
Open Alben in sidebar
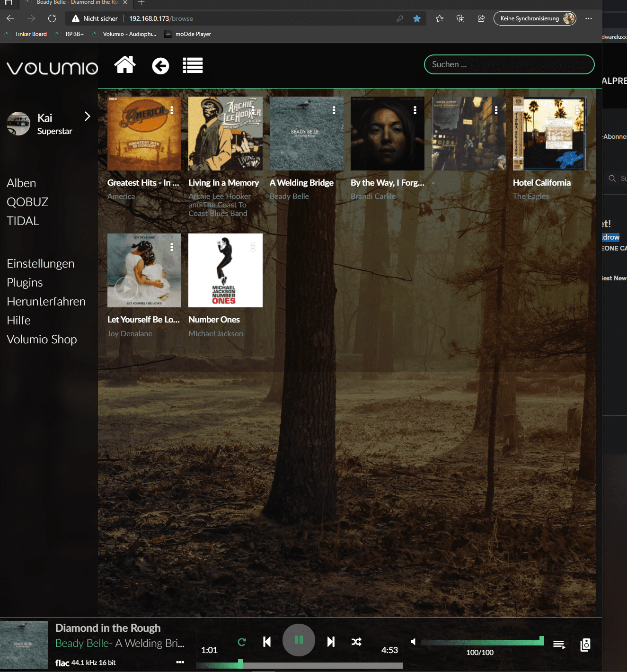point(21,183)
